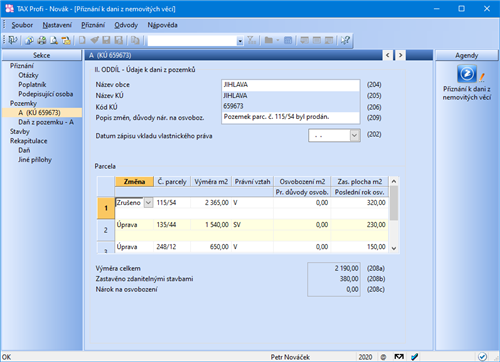Select Přiznání in section tree
The height and width of the screenshot is (362, 500).
[x=22, y=66]
